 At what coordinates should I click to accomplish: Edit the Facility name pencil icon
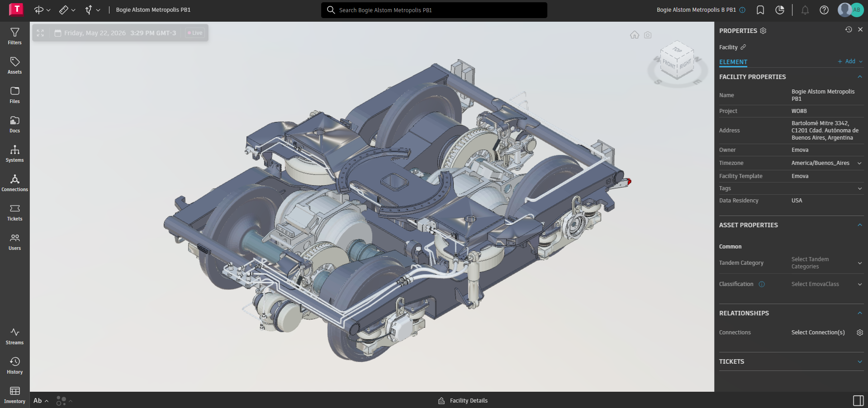click(x=743, y=47)
